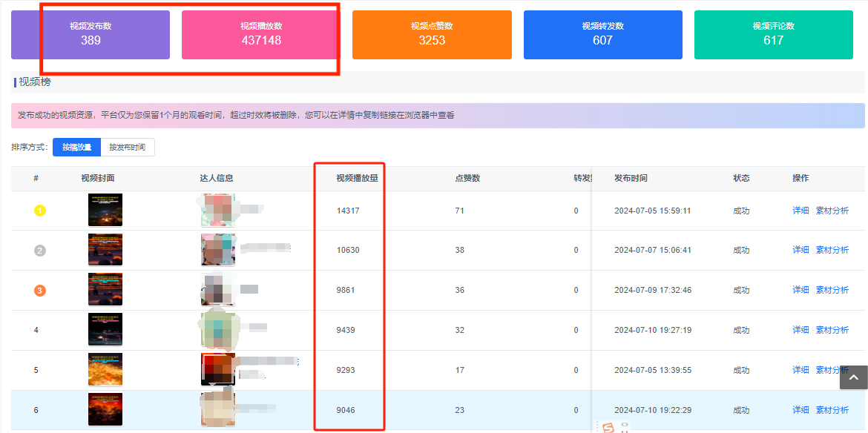Open 素材分析 for the rank 1 video
Image resolution: width=868 pixels, height=433 pixels.
832,211
